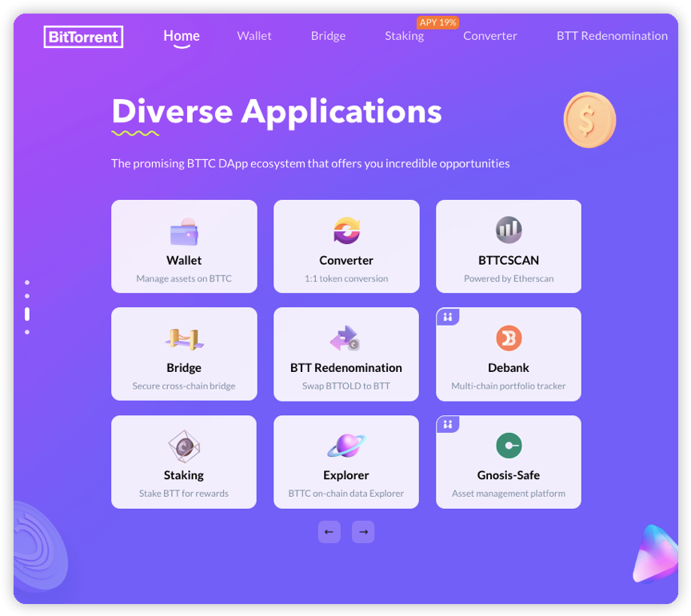
Task: Click the APY 19% badge
Action: 438,22
